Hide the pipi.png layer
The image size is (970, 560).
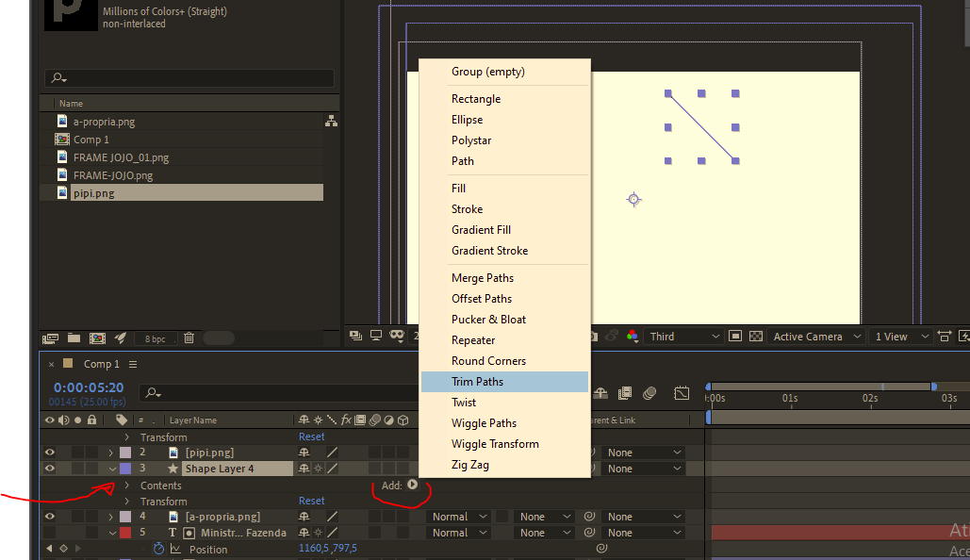click(x=50, y=453)
